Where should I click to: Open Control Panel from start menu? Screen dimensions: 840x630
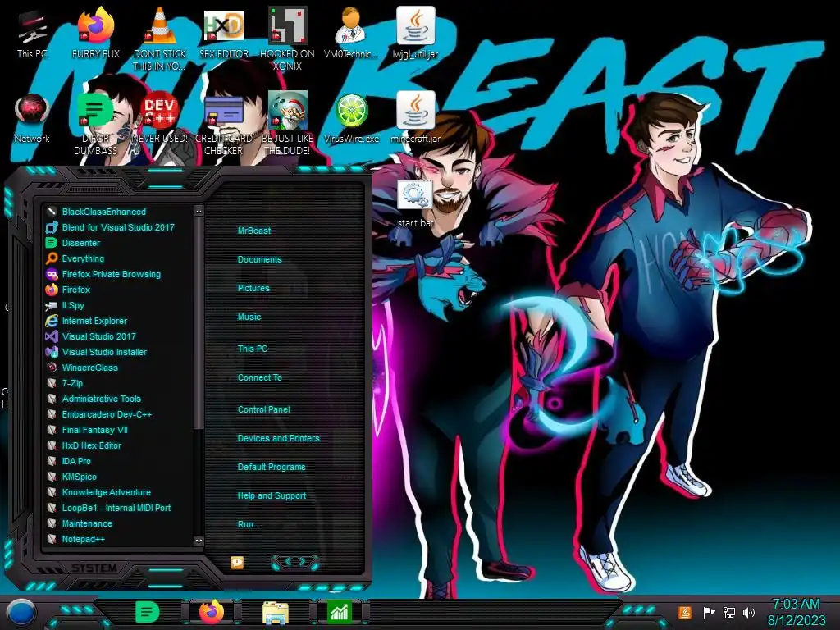click(x=263, y=409)
